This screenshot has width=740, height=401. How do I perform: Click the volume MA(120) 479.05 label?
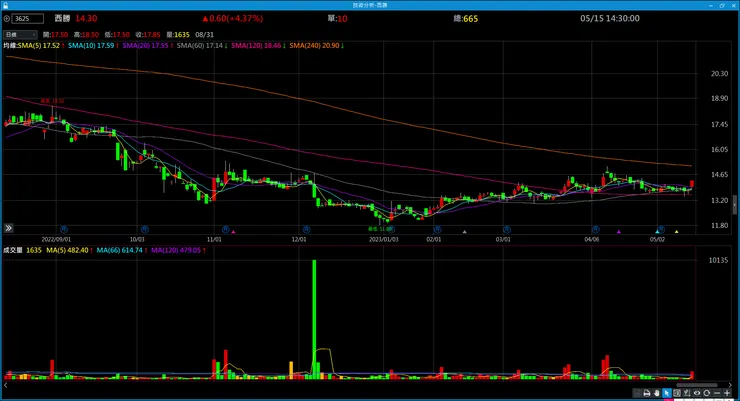tap(176, 250)
